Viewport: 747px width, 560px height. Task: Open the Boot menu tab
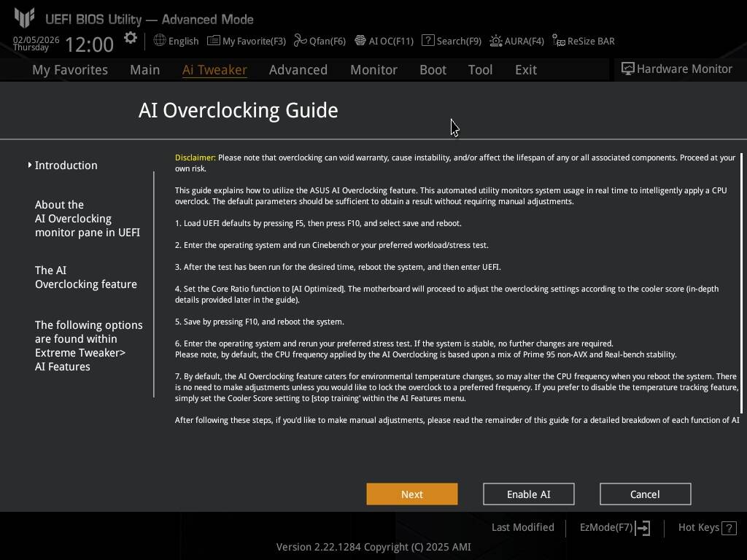point(433,70)
